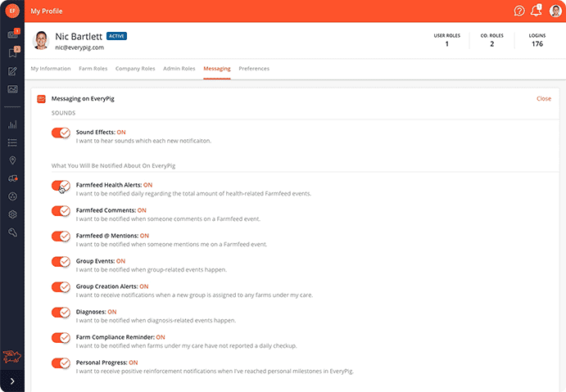Select the Messaging tab

216,69
